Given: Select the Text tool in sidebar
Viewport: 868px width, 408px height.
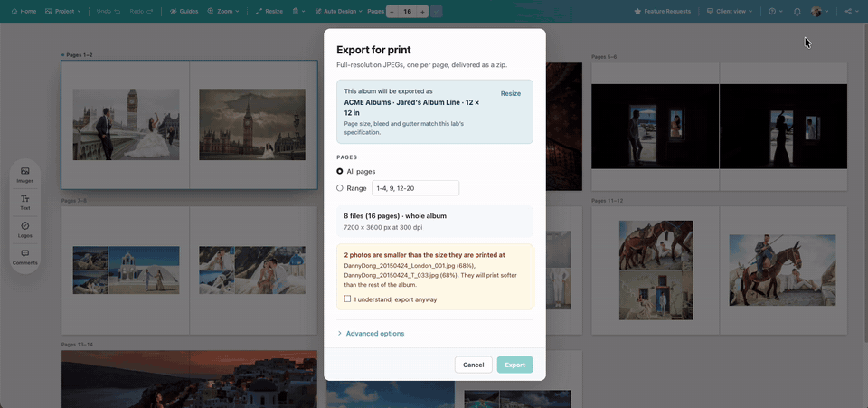Looking at the screenshot, I should click(25, 202).
